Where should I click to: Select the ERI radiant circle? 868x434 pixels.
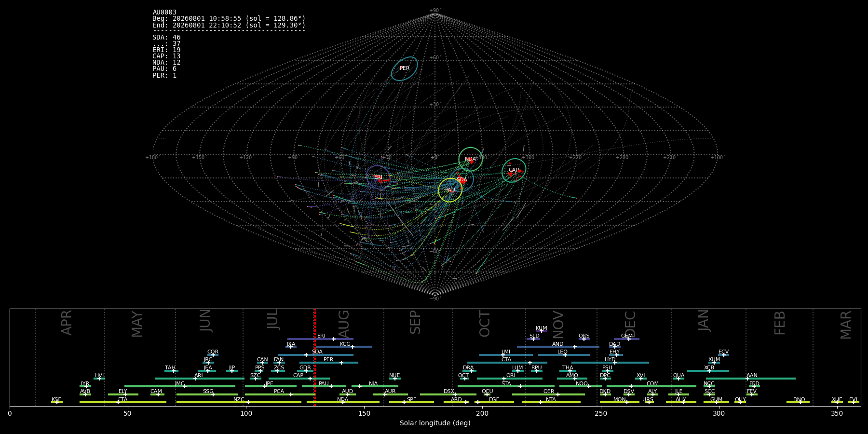point(378,177)
